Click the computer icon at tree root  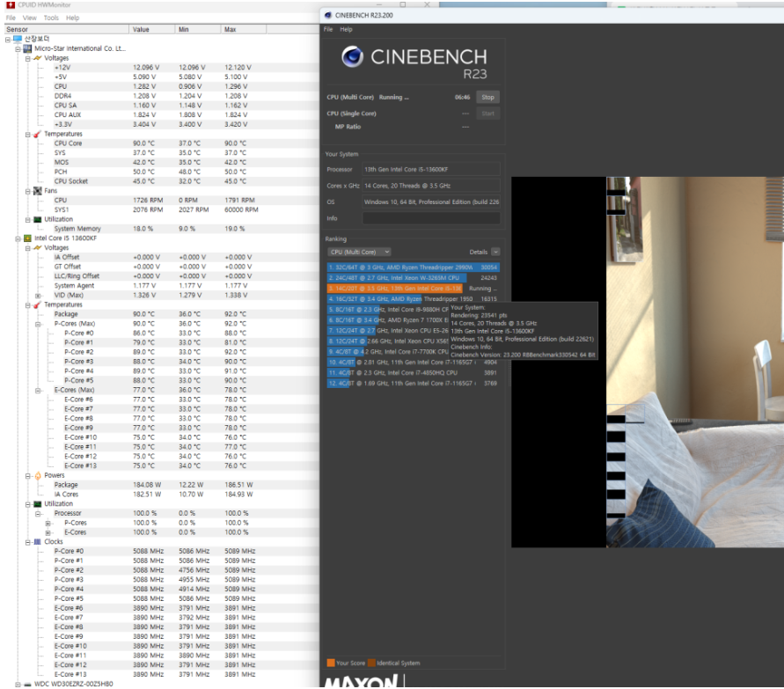(18, 39)
